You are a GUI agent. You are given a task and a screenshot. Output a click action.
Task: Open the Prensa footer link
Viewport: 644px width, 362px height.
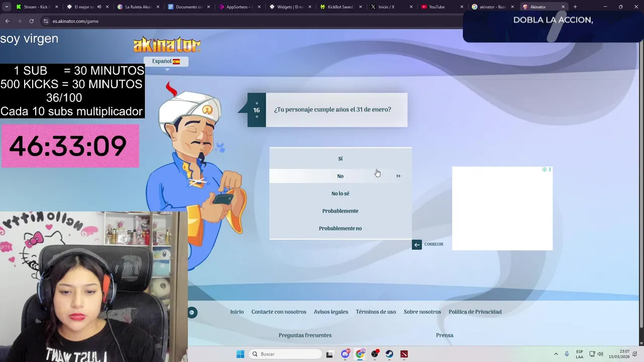[445, 335]
